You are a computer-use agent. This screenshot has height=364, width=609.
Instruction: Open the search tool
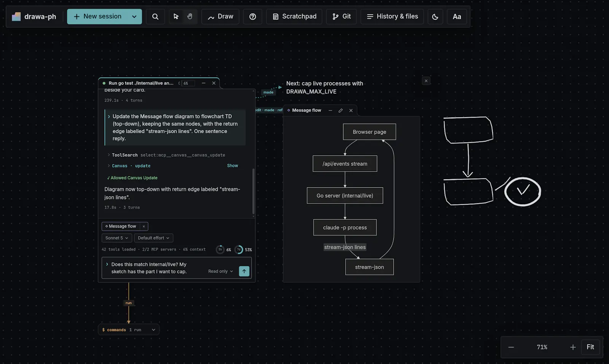(155, 16)
